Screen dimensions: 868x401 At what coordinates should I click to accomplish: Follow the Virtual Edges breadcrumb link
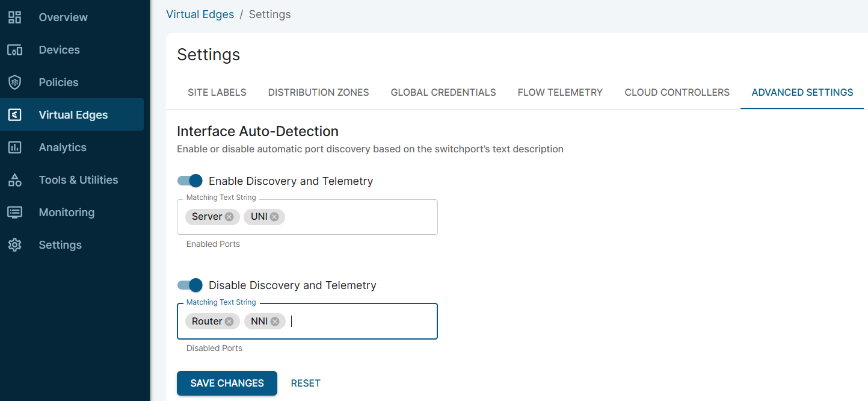tap(200, 14)
